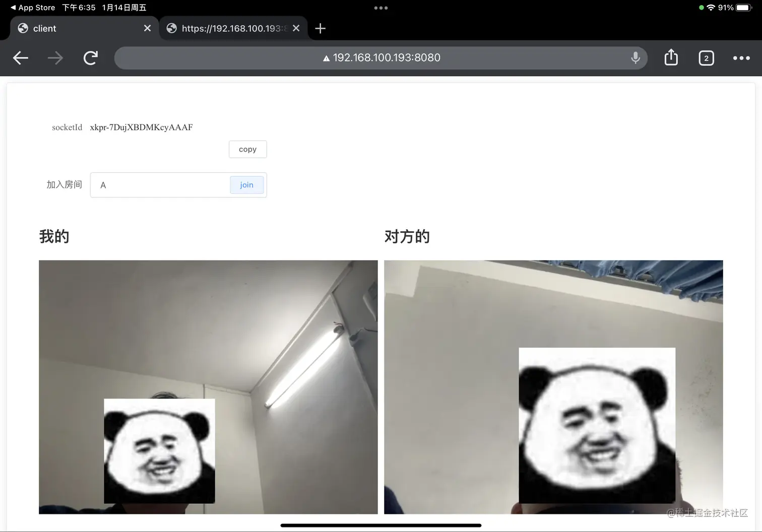Activate voice search microphone in address bar
Screen dimensions: 762x532
click(x=636, y=58)
